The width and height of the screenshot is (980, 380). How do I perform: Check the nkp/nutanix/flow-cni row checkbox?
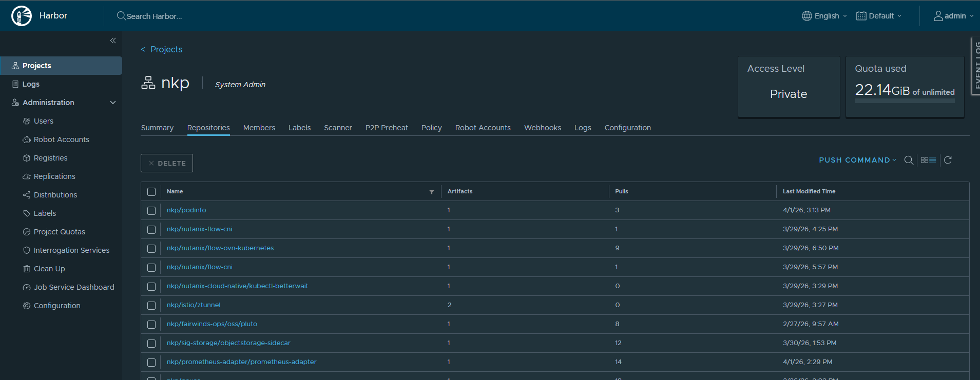pos(151,268)
